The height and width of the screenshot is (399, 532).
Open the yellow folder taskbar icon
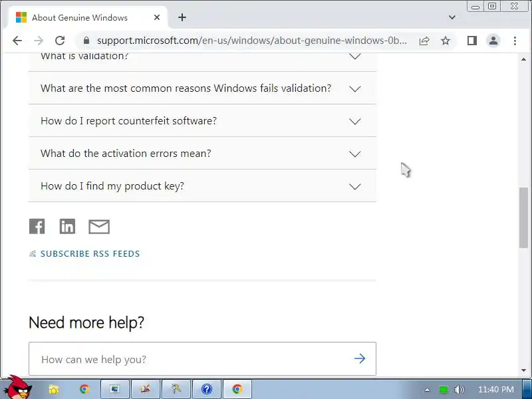[x=54, y=389]
